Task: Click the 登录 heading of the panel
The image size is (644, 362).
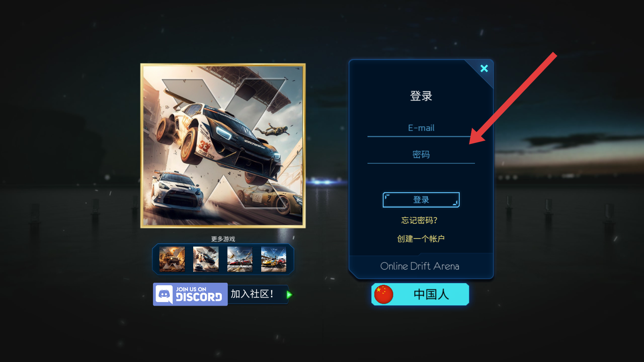Action: point(421,96)
